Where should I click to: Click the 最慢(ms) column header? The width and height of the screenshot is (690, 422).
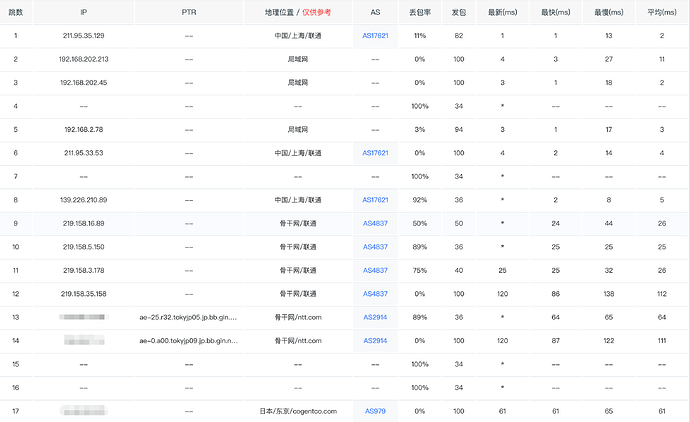click(609, 12)
